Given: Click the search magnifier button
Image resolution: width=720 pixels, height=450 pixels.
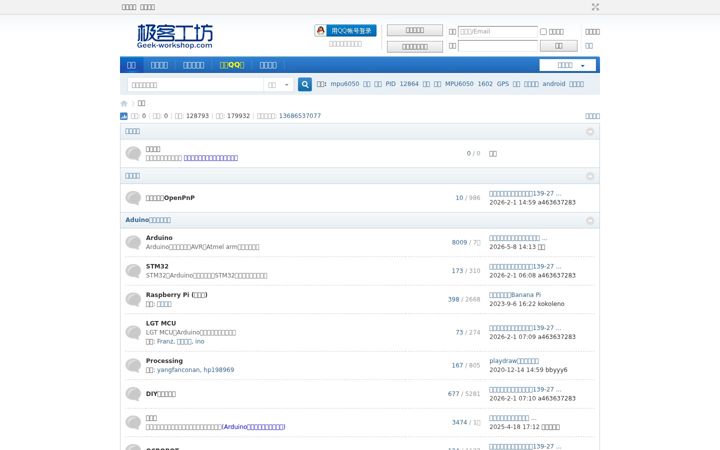Looking at the screenshot, I should (x=305, y=84).
